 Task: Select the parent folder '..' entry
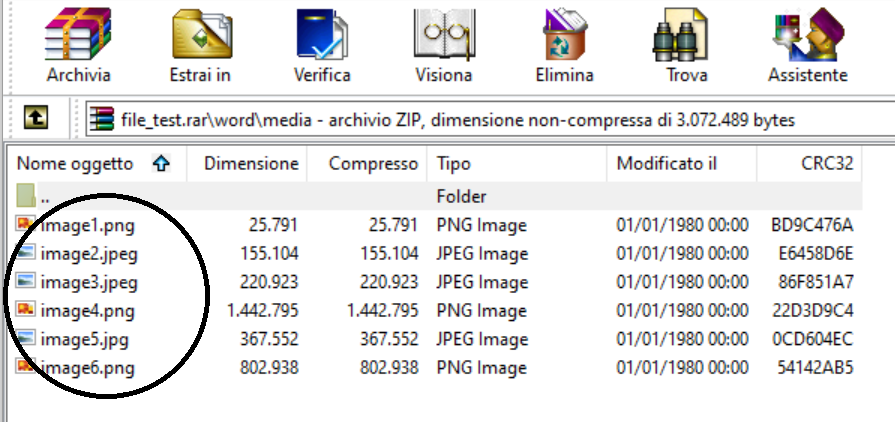pyautogui.click(x=434, y=196)
